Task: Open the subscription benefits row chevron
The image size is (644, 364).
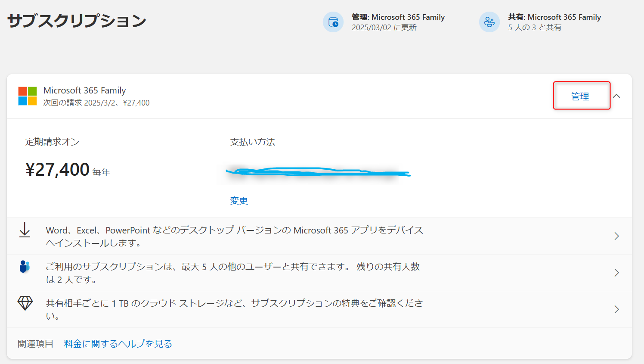Action: (x=616, y=309)
